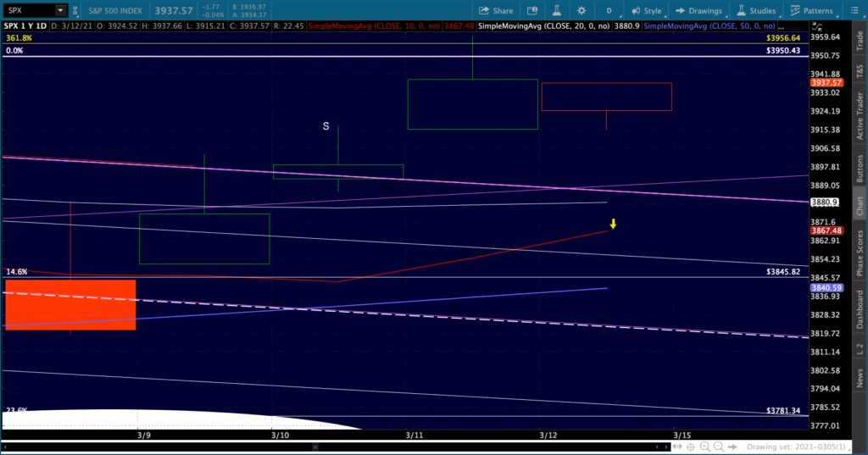Select the yellow down arrow chart marker

[x=613, y=224]
